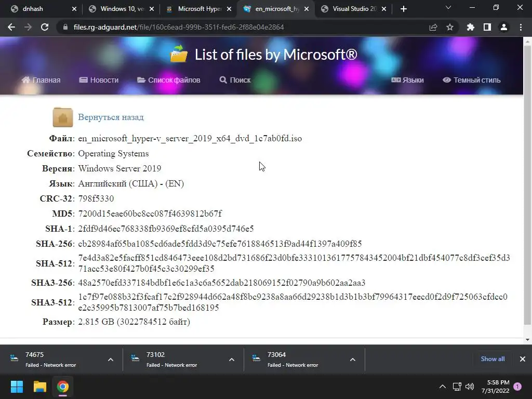Switch to the Microsoft Hyper tab

[x=198, y=9]
